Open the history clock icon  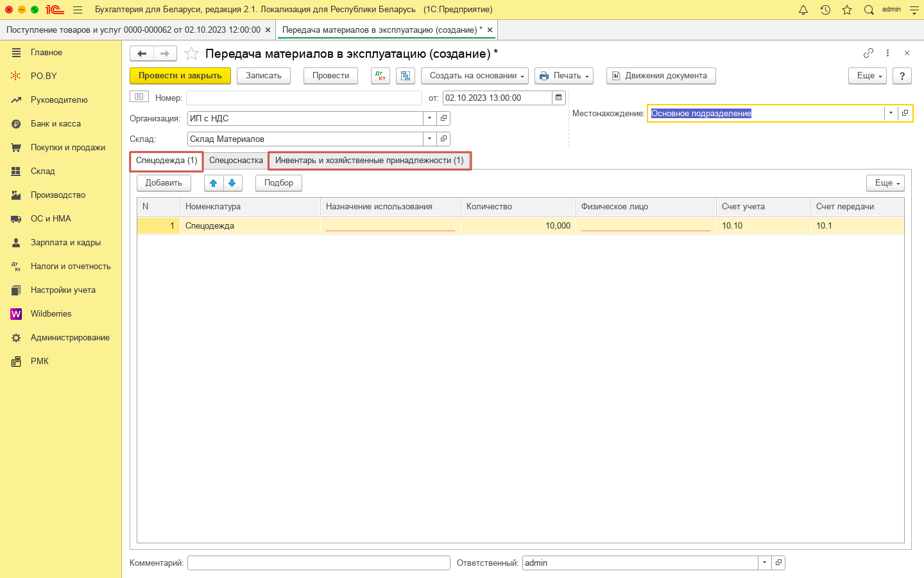click(x=825, y=10)
